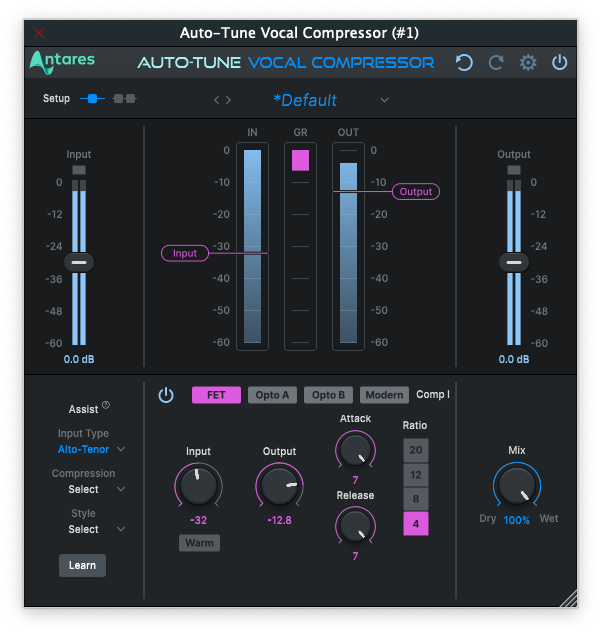Click the IN level meter
Screen dimensions: 601x635
[x=252, y=246]
